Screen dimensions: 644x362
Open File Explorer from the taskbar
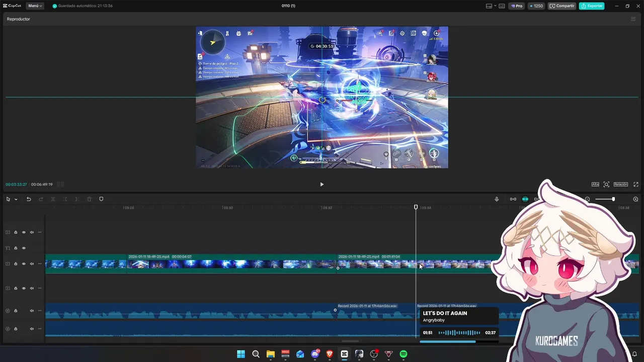pyautogui.click(x=271, y=354)
